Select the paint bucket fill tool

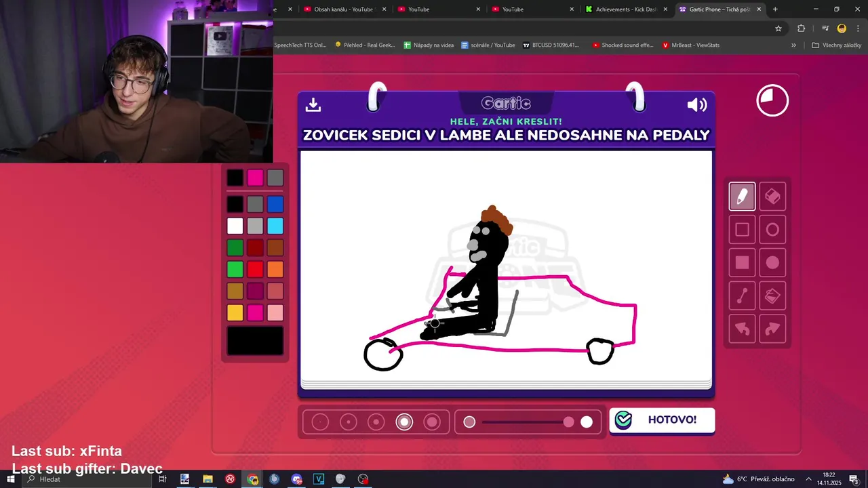click(772, 296)
